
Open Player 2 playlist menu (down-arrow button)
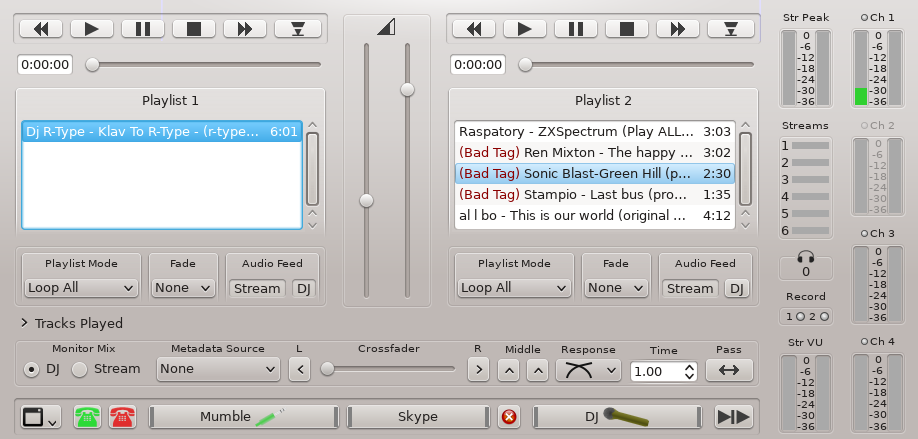(731, 29)
